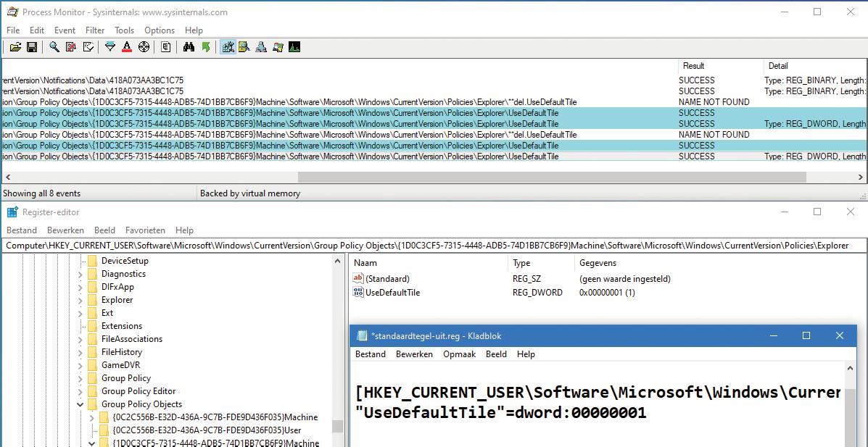Viewport: 868px width, 447px height.
Task: Collapse the {1D0C3CF5...}Machine key
Action: 92,443
